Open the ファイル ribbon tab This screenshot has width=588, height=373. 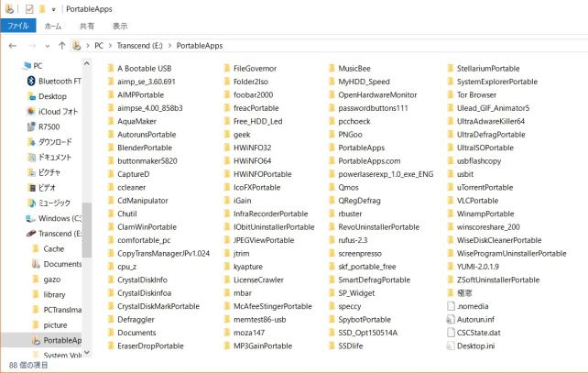pyautogui.click(x=18, y=26)
